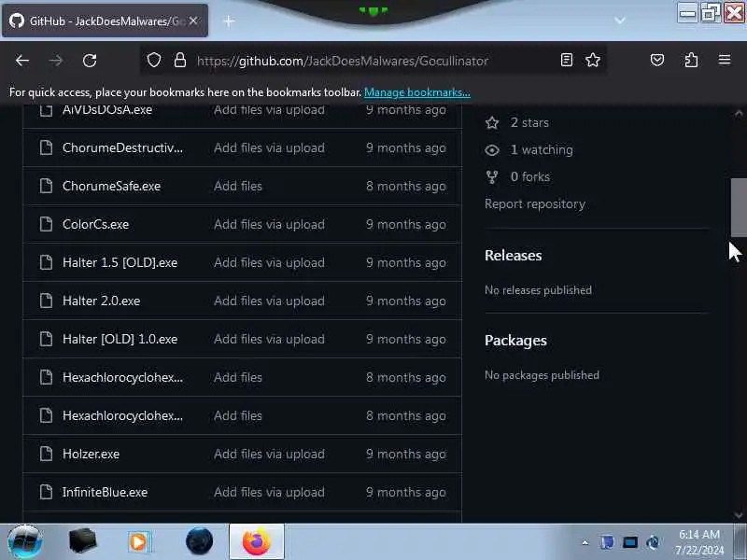
Task: Open the ColorCs.exe file
Action: point(95,224)
